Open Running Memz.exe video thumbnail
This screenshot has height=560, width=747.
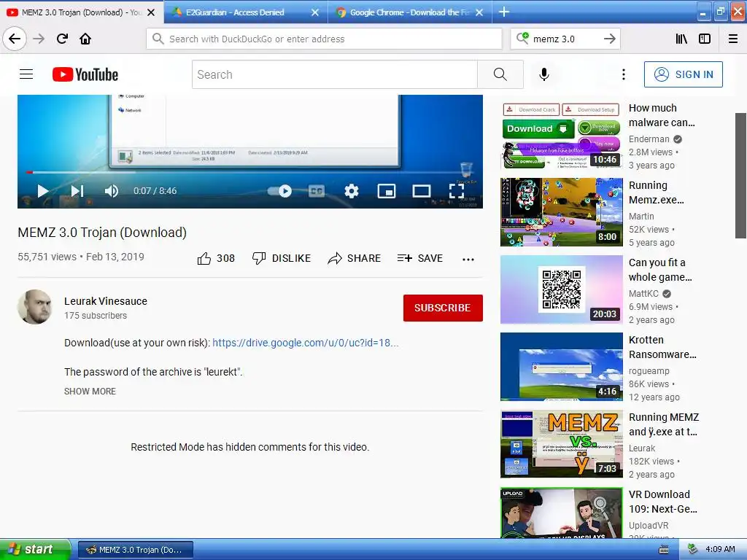[561, 212]
